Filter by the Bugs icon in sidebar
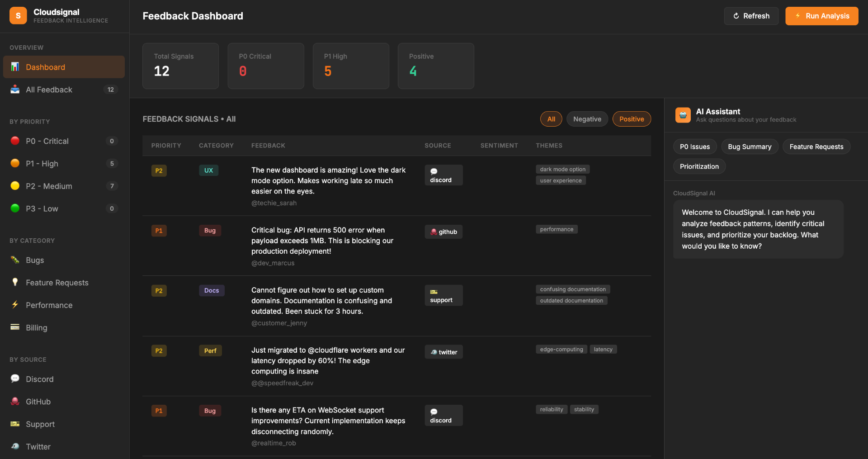 pos(15,260)
